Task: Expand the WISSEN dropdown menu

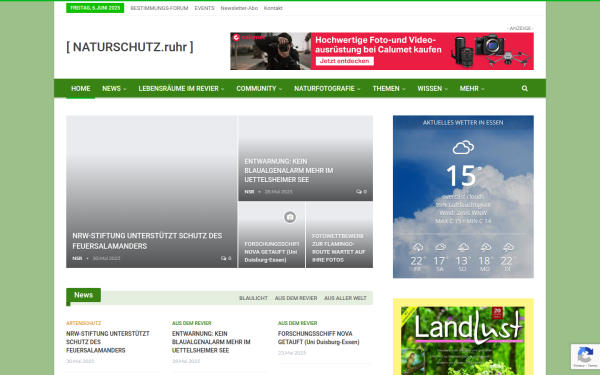Action: [432, 88]
